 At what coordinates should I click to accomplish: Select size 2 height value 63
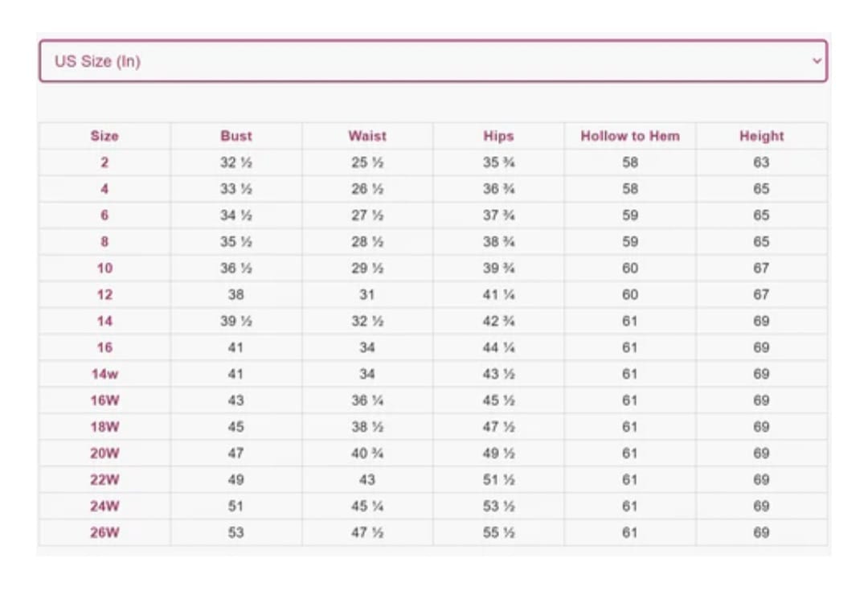[x=762, y=163]
